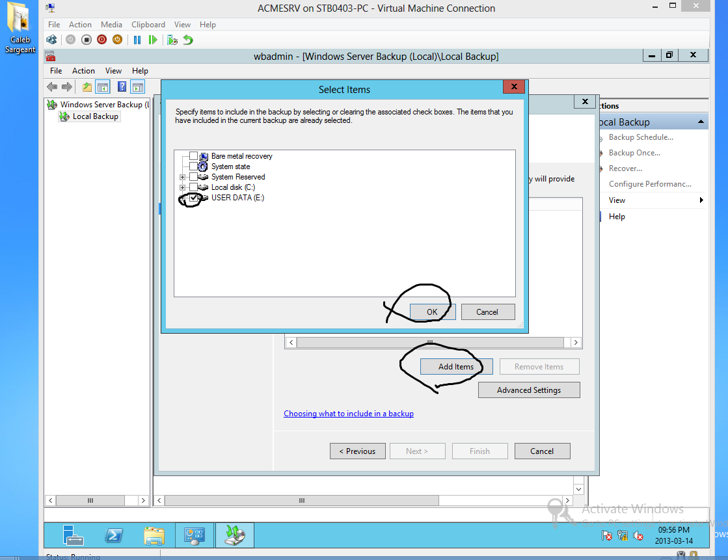Open Server Manager from the taskbar
Image resolution: width=728 pixels, height=560 pixels.
coord(73,535)
